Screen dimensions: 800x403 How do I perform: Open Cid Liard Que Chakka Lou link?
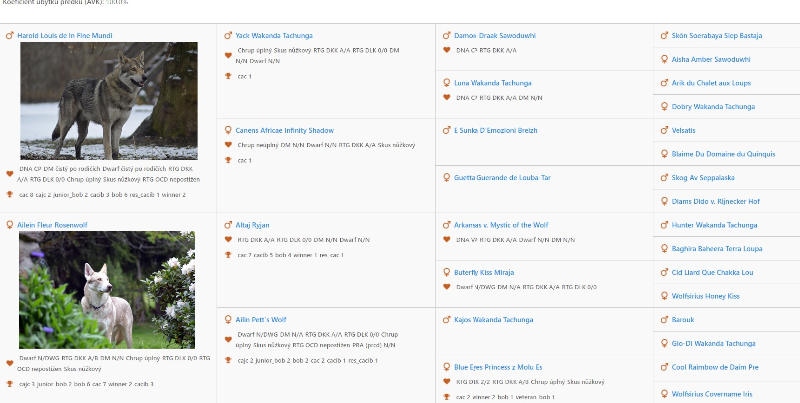click(712, 272)
